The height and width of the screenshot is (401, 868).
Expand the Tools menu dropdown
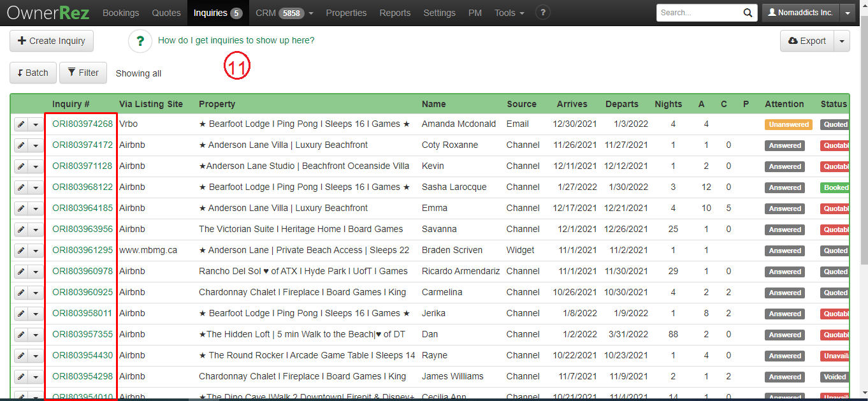[509, 13]
